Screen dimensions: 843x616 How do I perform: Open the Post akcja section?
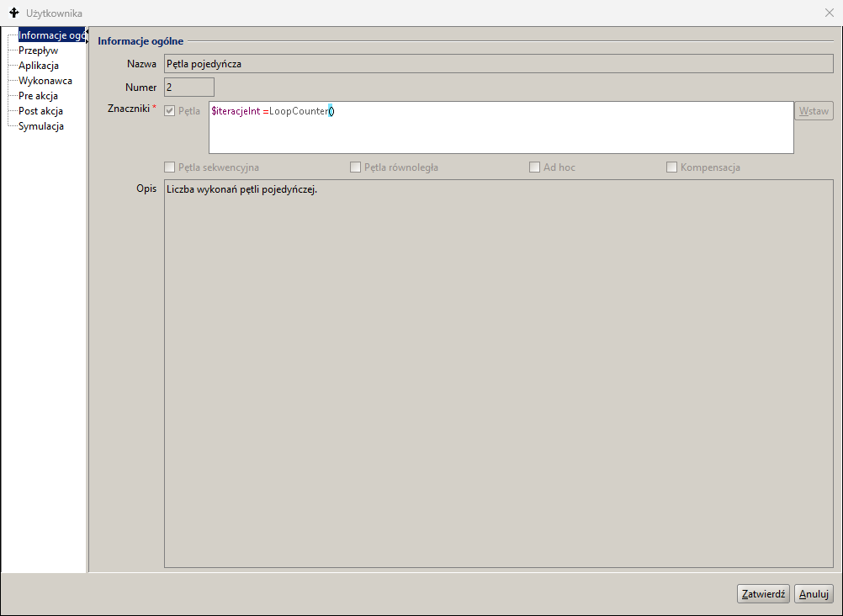pos(41,111)
